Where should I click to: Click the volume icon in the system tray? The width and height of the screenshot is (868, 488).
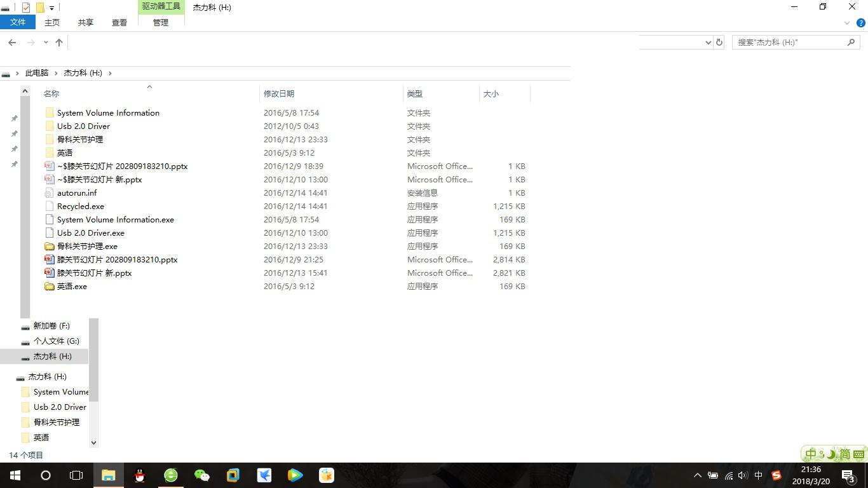point(743,475)
